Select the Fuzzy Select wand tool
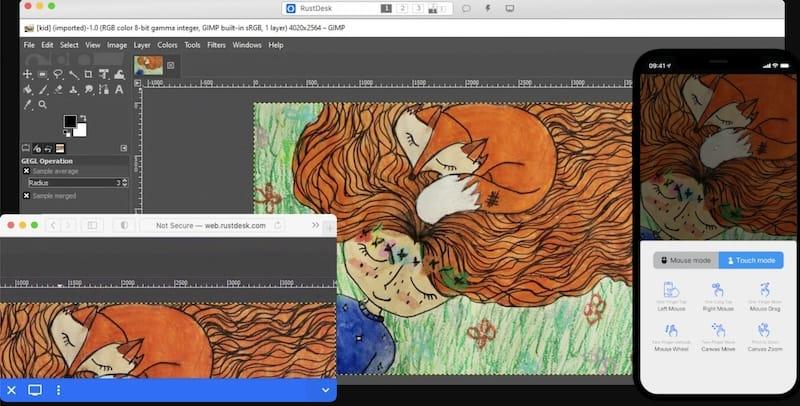This screenshot has width=800, height=406. tap(73, 74)
